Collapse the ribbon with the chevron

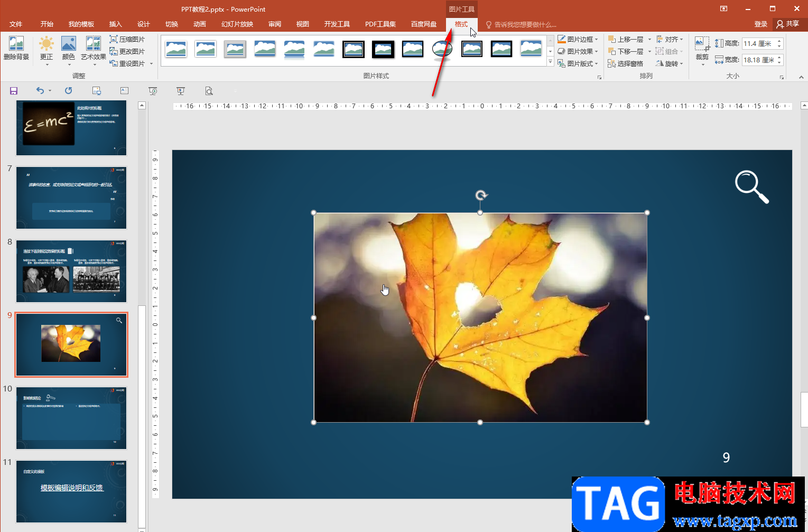[801, 77]
